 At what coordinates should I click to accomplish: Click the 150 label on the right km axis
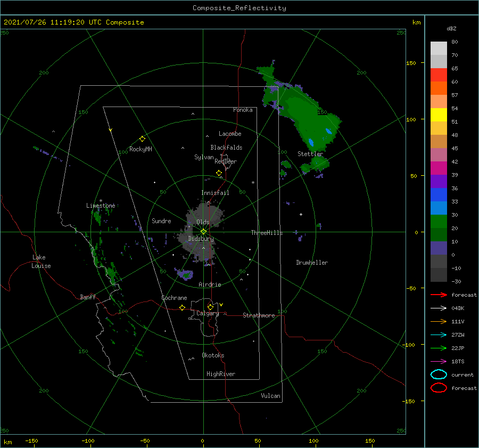(411, 63)
